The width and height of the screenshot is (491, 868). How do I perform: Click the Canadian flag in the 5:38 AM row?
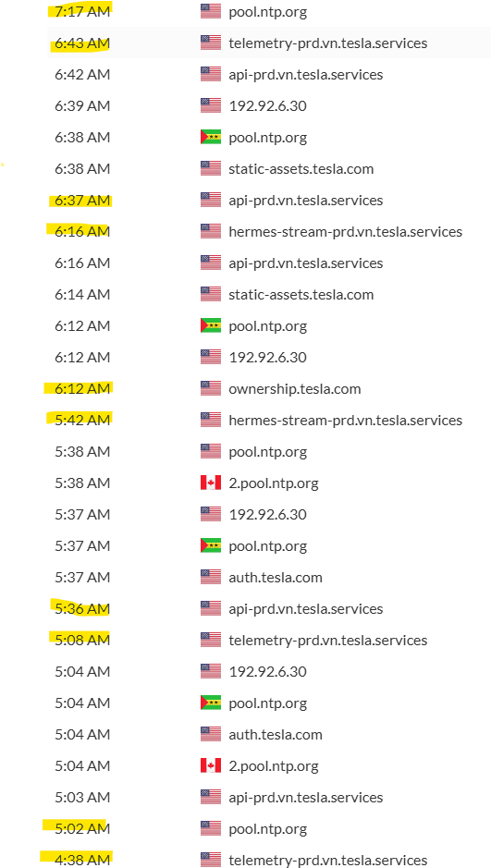210,483
